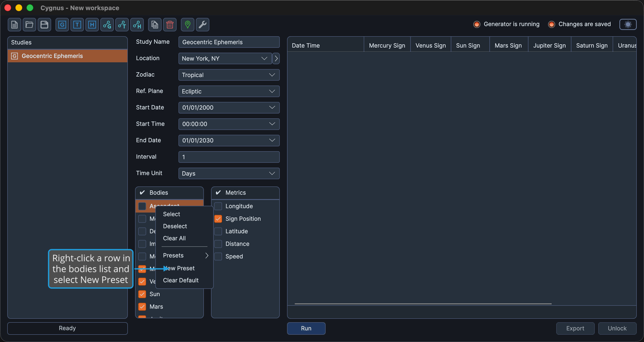Image resolution: width=644 pixels, height=342 pixels.
Task: Click the Studies panel header
Action: (68, 43)
